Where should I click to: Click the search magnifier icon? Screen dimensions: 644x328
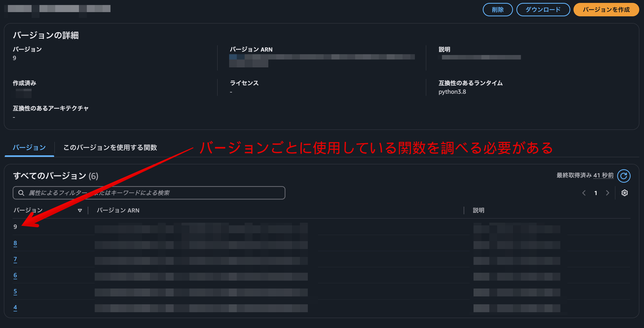tap(21, 193)
